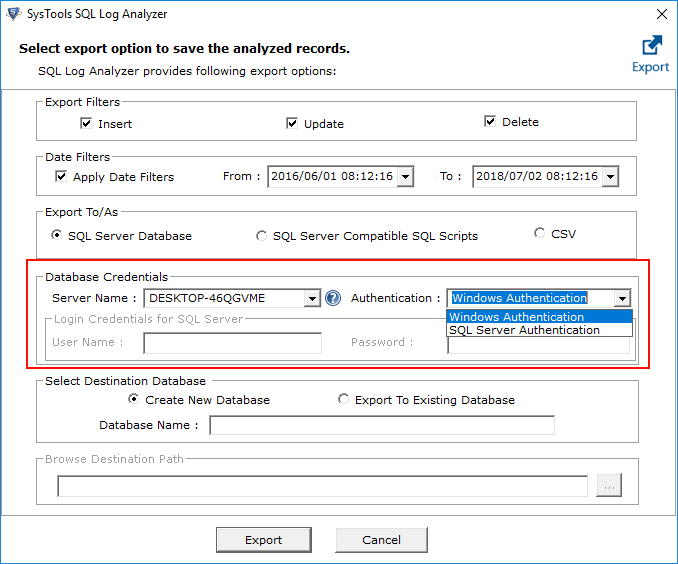Click the Cancel button
Screen dimensions: 678x564
click(x=381, y=540)
